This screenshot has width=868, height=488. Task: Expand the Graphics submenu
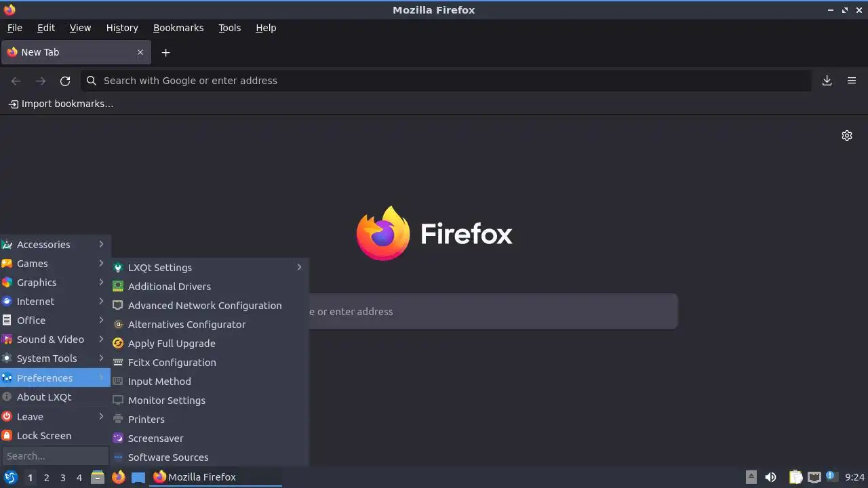tap(56, 283)
